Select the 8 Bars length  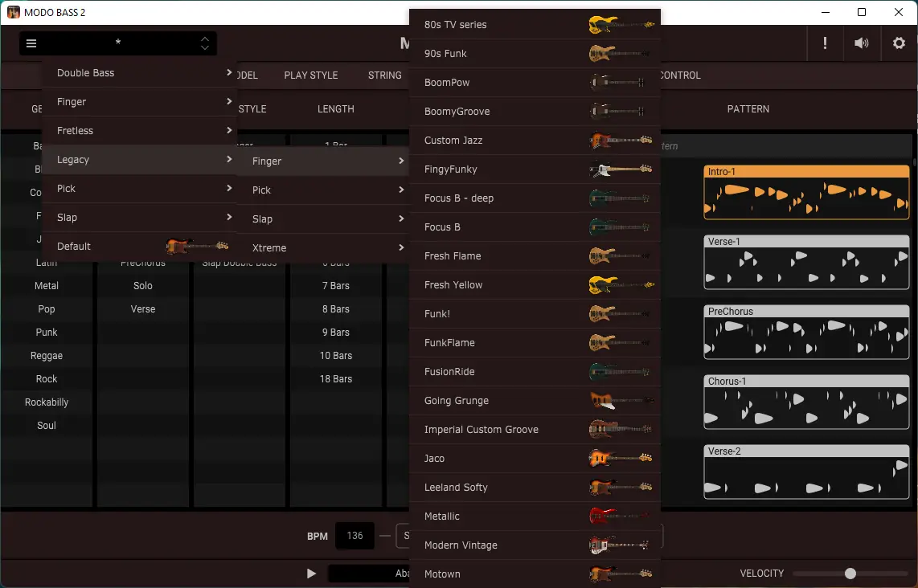[x=335, y=309]
